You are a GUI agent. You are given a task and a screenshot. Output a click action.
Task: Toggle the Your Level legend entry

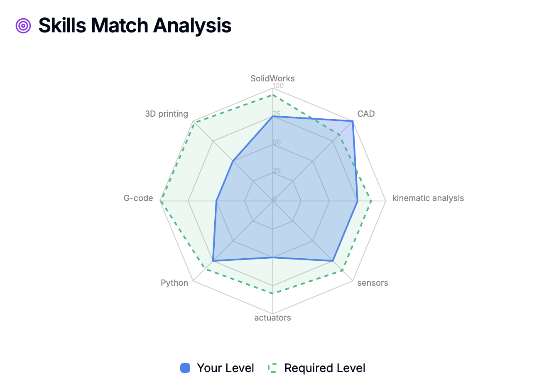pos(217,368)
